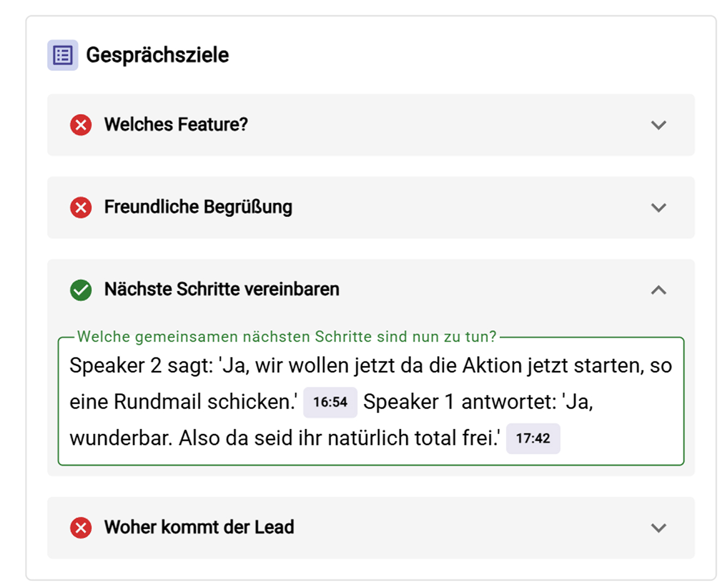
Task: Click green checkmark beside Nächste Schritte vereinbaren
Action: (80, 290)
